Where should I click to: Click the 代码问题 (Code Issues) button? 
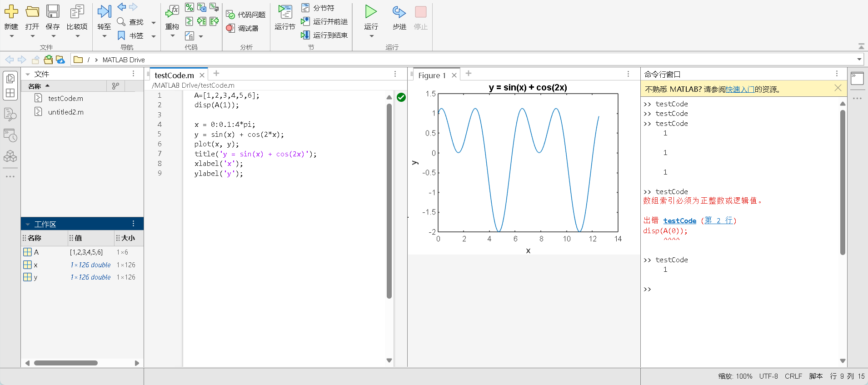click(246, 15)
